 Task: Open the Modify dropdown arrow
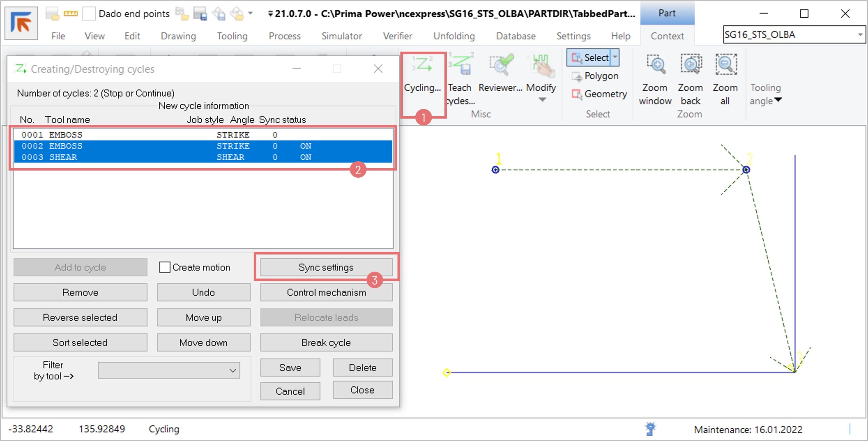pos(542,100)
